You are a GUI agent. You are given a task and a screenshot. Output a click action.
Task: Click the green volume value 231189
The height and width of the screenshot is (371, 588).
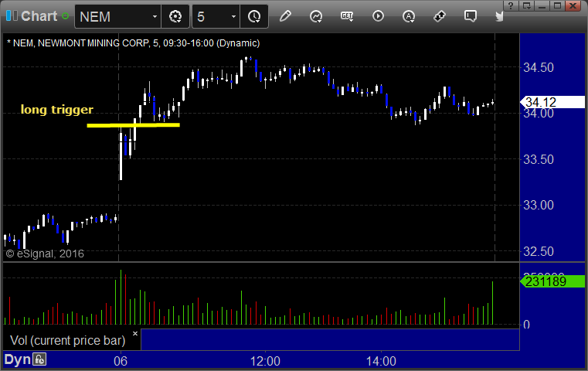[552, 281]
